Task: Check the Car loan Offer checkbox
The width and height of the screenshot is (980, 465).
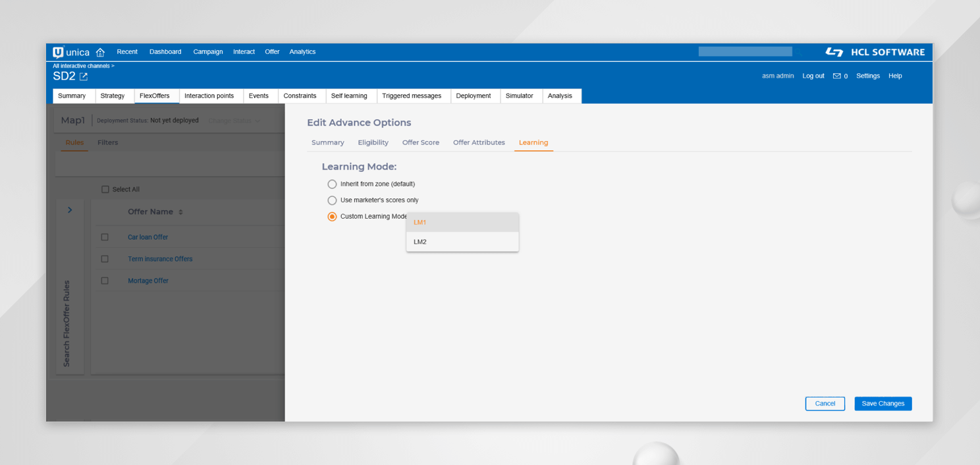Action: [105, 237]
